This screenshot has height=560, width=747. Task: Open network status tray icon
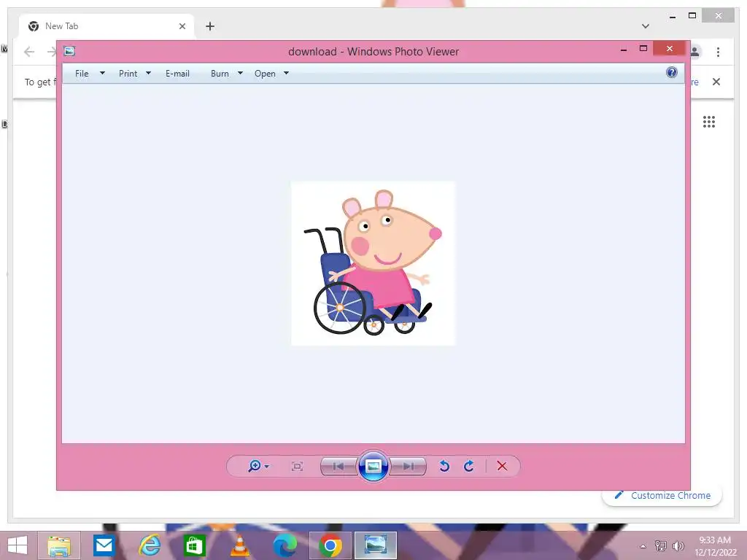[x=660, y=546]
